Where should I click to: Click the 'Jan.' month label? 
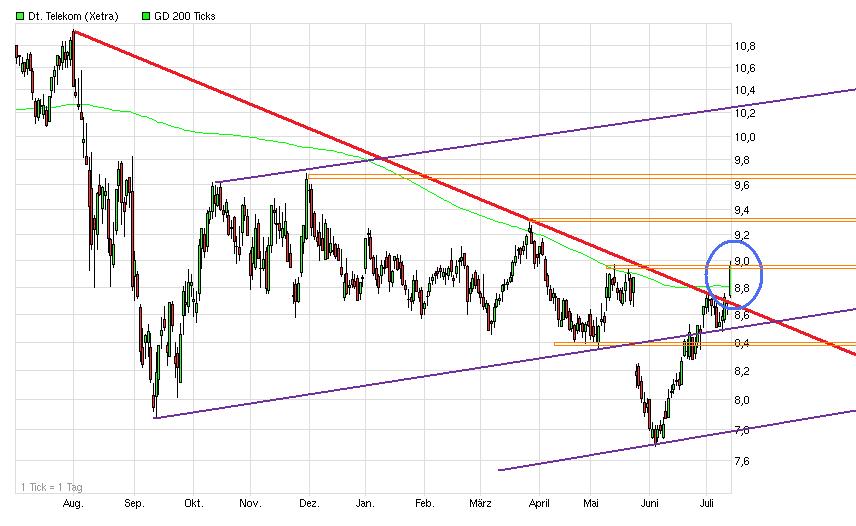[x=365, y=504]
